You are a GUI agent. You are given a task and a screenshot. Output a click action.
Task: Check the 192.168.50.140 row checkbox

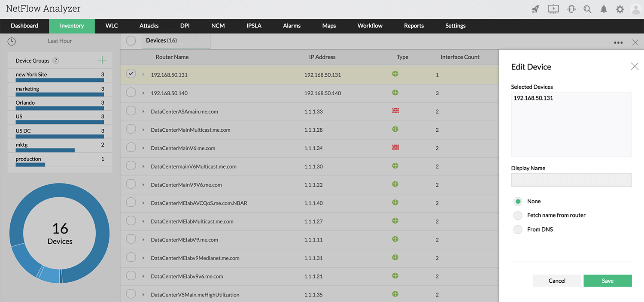pyautogui.click(x=131, y=92)
